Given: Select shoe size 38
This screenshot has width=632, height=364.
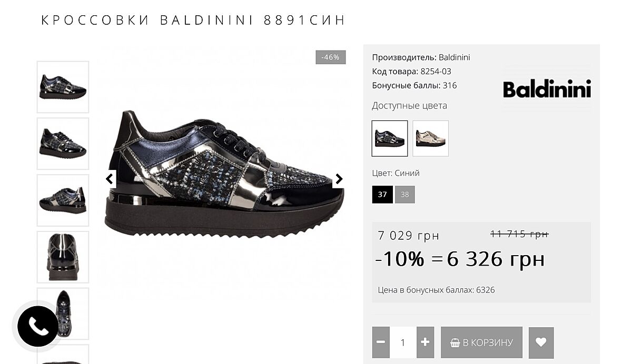Looking at the screenshot, I should 404,194.
